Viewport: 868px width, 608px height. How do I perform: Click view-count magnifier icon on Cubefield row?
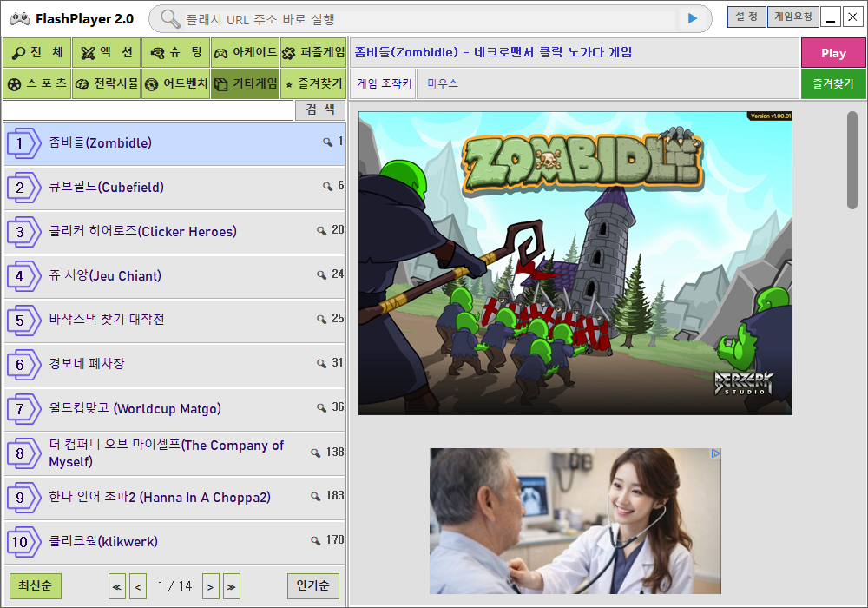pyautogui.click(x=328, y=187)
